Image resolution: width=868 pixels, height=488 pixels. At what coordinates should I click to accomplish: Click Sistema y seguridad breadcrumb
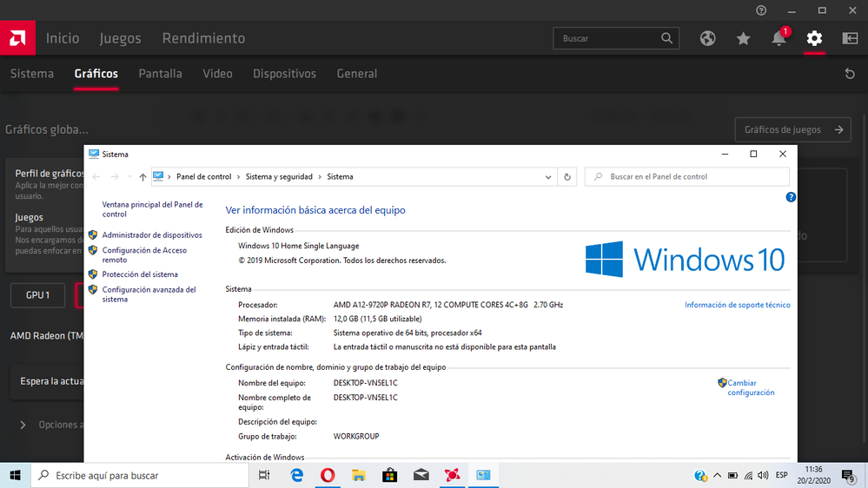click(x=279, y=177)
